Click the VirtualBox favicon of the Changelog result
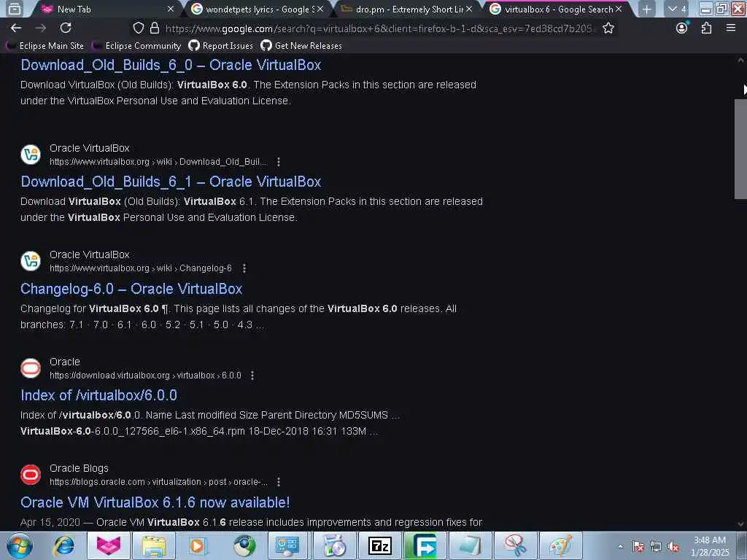 (x=31, y=261)
